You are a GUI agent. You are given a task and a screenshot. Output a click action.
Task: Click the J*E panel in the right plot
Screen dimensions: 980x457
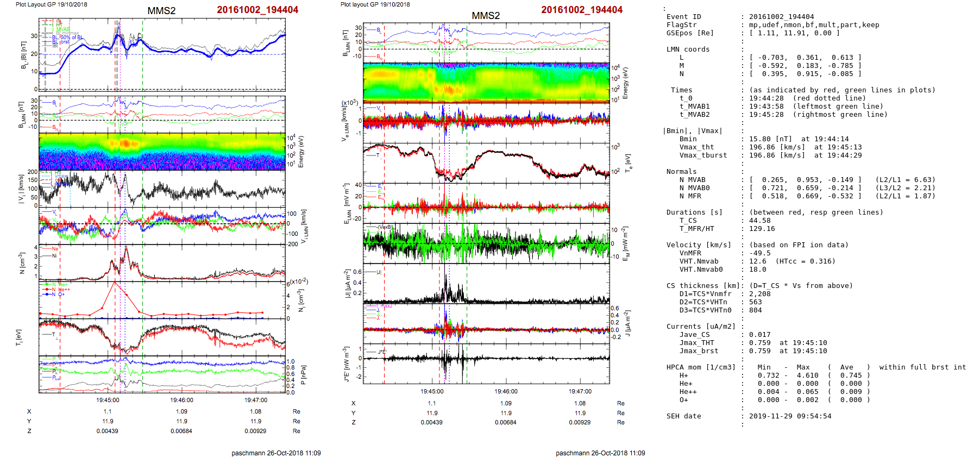tap(486, 364)
